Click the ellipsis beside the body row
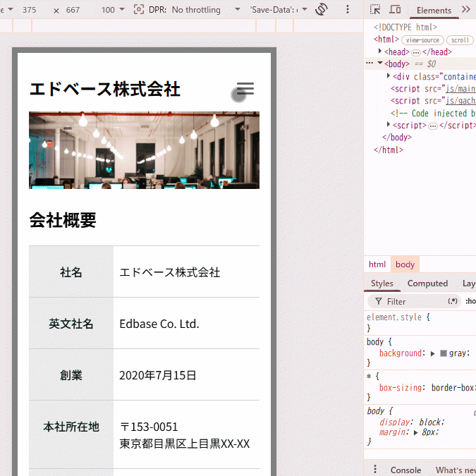Screen dimensions: 476x476 click(x=370, y=63)
